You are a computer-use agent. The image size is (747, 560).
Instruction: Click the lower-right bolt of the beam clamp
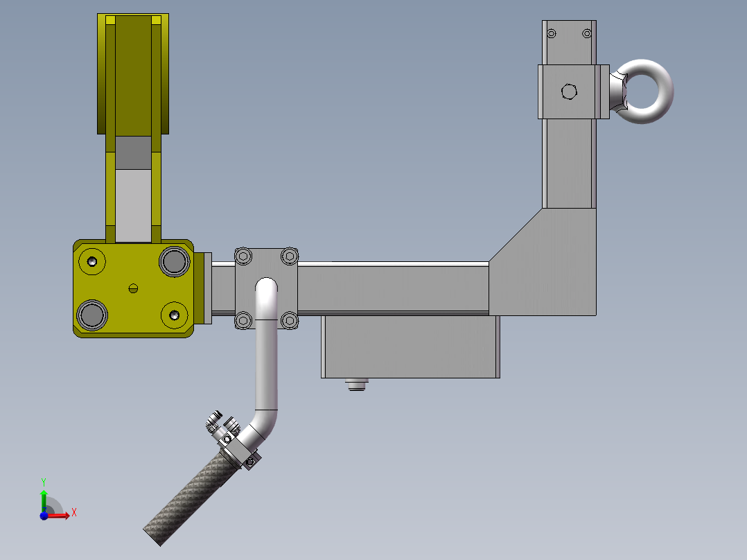(289, 320)
